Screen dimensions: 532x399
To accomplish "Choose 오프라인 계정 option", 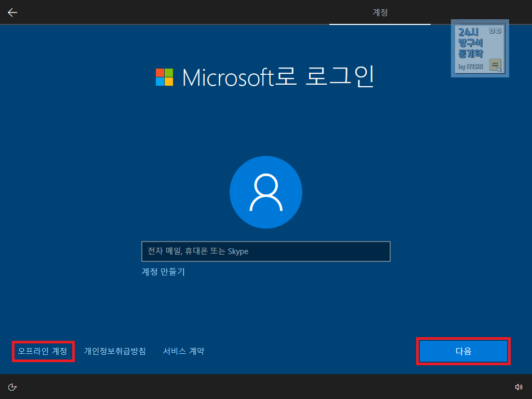I will pos(43,351).
